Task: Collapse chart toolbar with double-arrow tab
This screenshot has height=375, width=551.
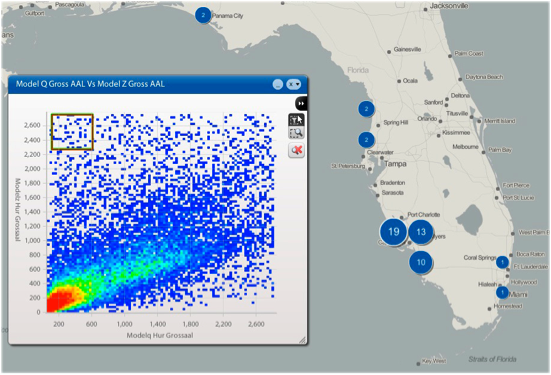Action: 301,103
